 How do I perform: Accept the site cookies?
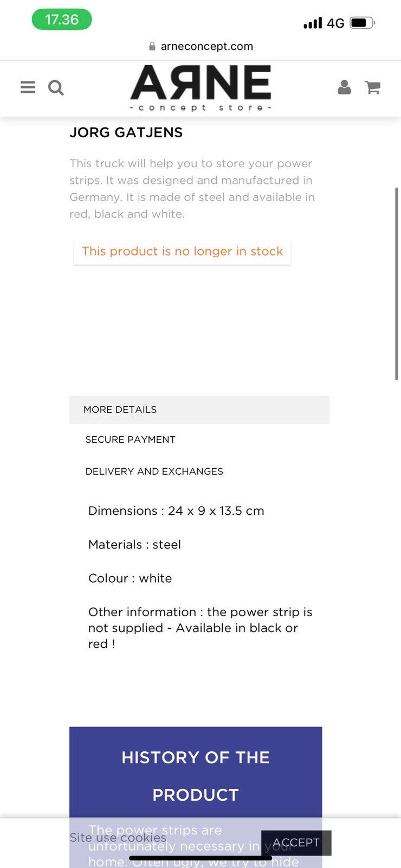(296, 843)
